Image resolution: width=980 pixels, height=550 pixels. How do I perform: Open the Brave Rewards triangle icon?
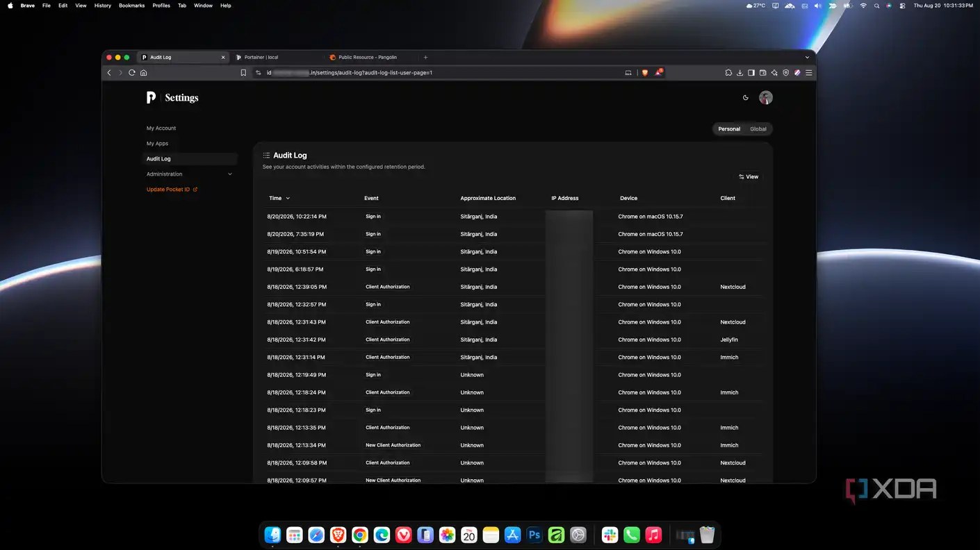click(x=659, y=72)
